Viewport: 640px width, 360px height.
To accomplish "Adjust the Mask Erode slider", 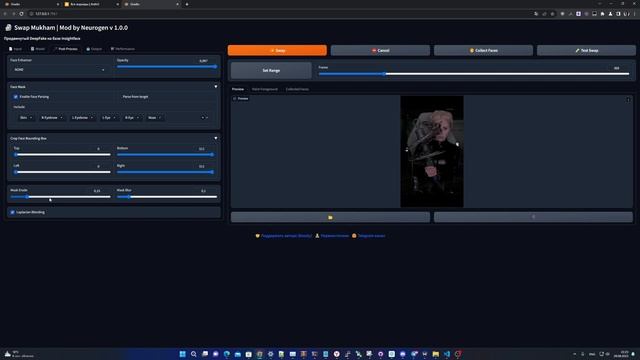I will (60, 197).
